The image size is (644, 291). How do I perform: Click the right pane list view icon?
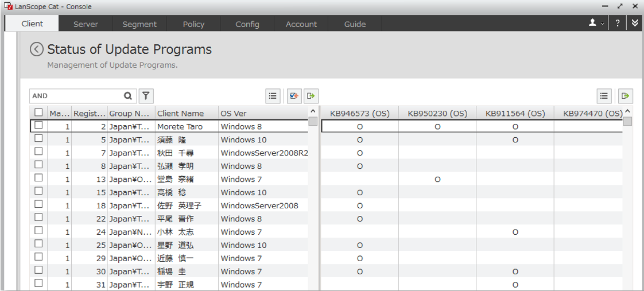(603, 96)
